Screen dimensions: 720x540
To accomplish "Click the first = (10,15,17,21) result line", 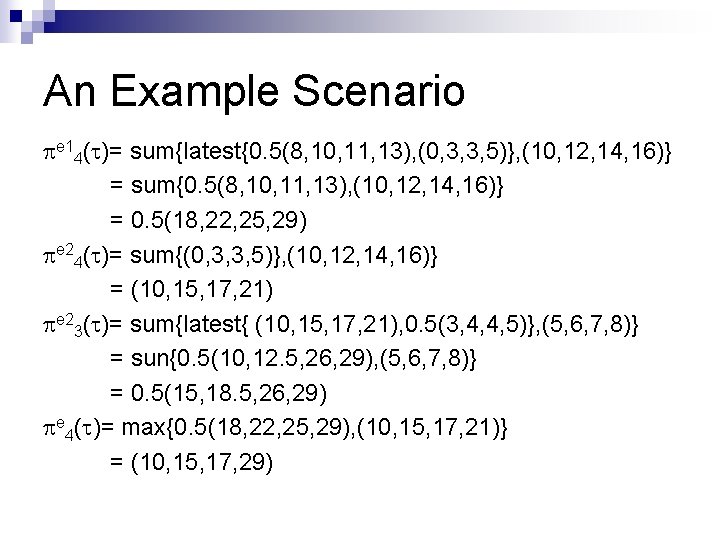I will pyautogui.click(x=191, y=289).
